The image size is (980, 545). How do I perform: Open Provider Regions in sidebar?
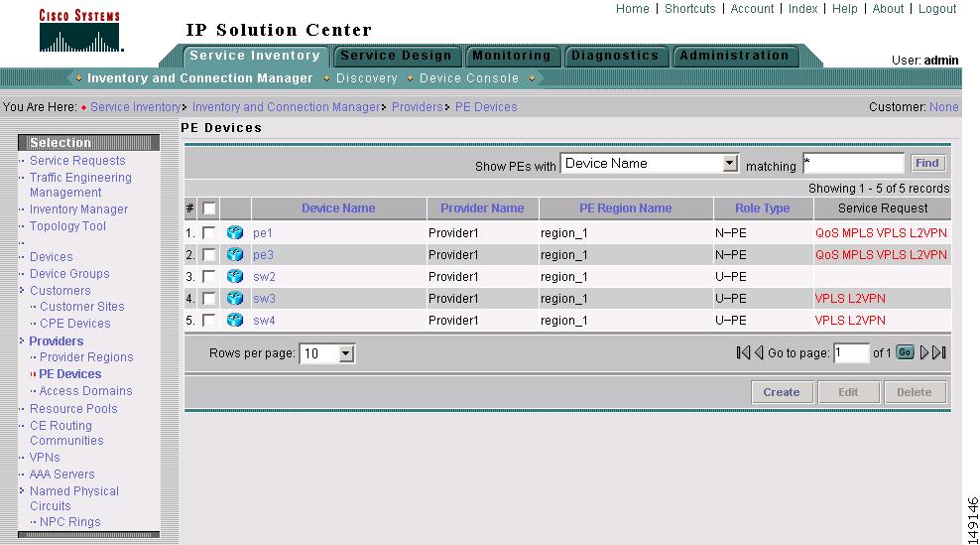(86, 357)
